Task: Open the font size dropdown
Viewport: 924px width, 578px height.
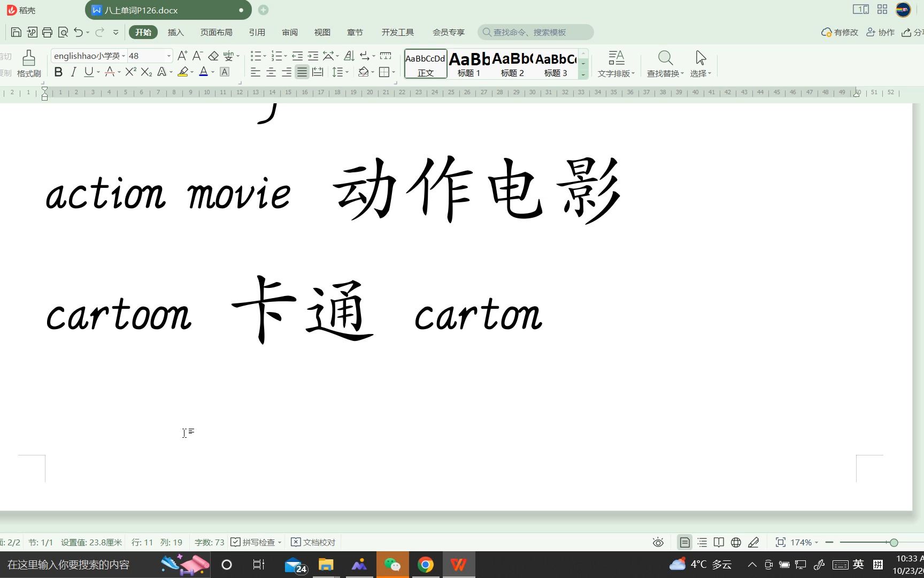Action: click(x=169, y=56)
